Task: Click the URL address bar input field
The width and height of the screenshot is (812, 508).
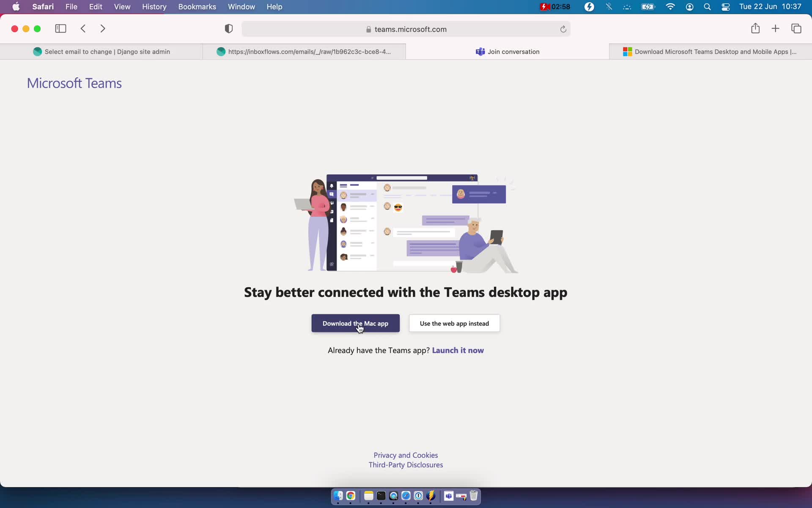Action: click(x=406, y=29)
